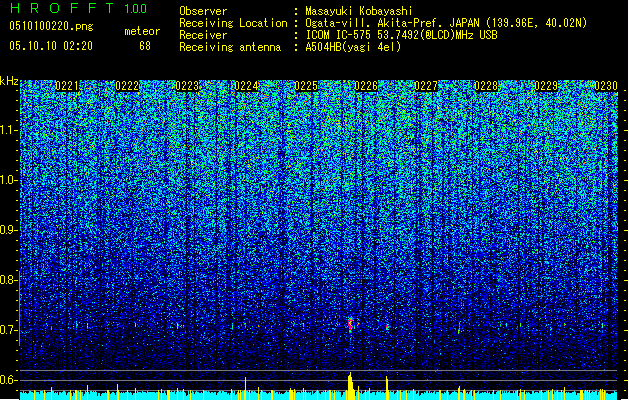Viewport: 629px width, 400px height.
Task: Click the yellow power spike below 0224
Action: tap(246, 388)
